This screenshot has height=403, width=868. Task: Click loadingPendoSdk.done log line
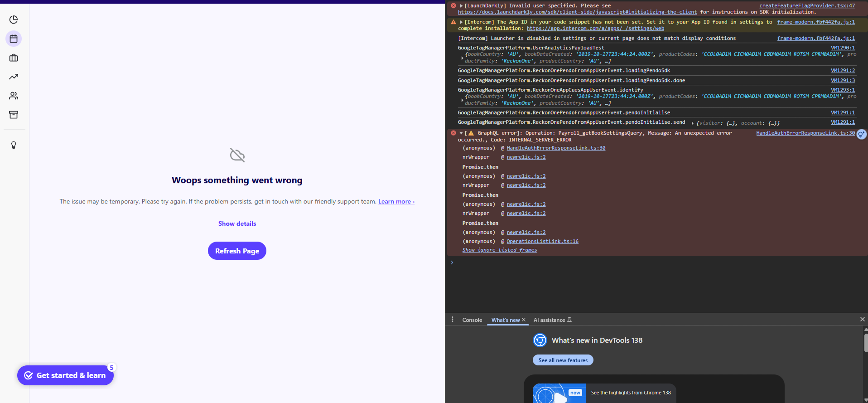(x=571, y=81)
